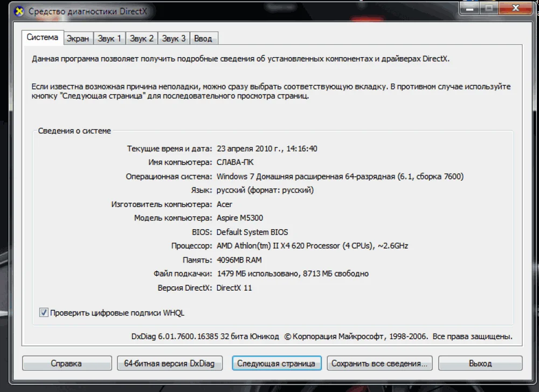Click Сохранить все сведения button
The image size is (539, 392).
[x=379, y=363]
